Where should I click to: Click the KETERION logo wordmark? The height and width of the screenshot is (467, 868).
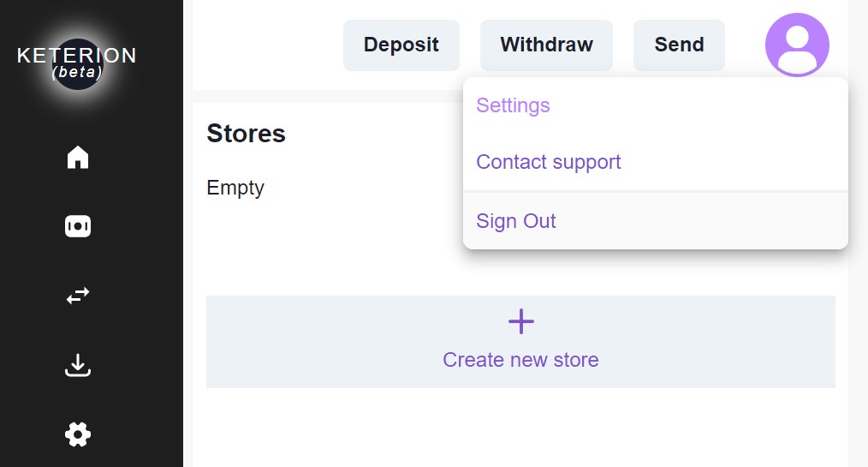click(x=77, y=56)
